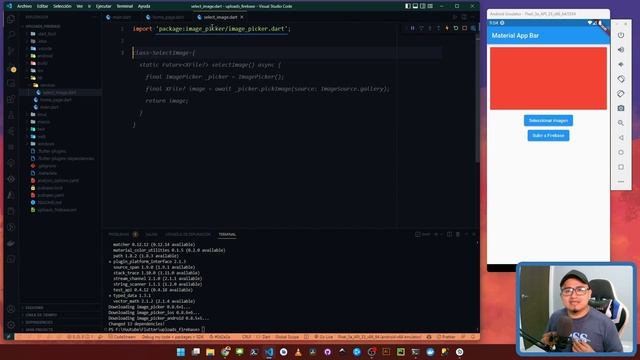The width and height of the screenshot is (640, 360).
Task: Toggle secondary side bar layout icon
Action: tap(422, 6)
